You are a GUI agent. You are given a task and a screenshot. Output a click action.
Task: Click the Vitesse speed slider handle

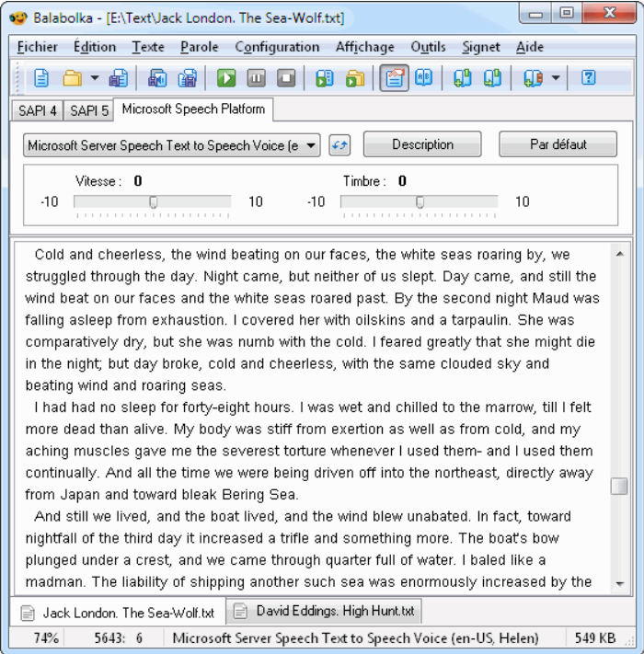(154, 201)
